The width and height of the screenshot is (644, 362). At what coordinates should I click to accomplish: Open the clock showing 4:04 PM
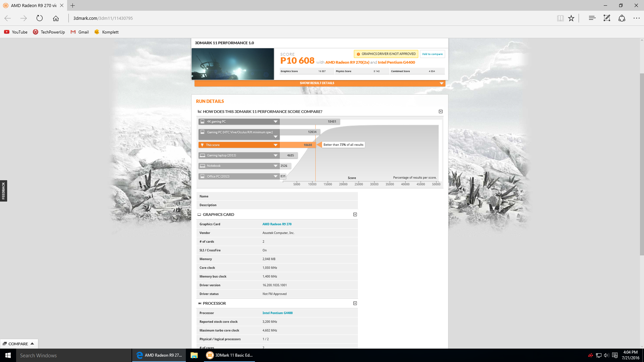click(631, 355)
